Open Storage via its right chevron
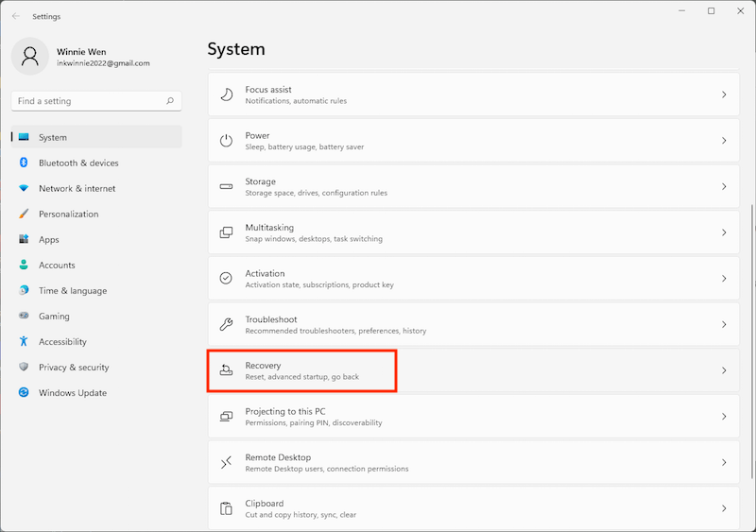The image size is (756, 532). (x=724, y=186)
